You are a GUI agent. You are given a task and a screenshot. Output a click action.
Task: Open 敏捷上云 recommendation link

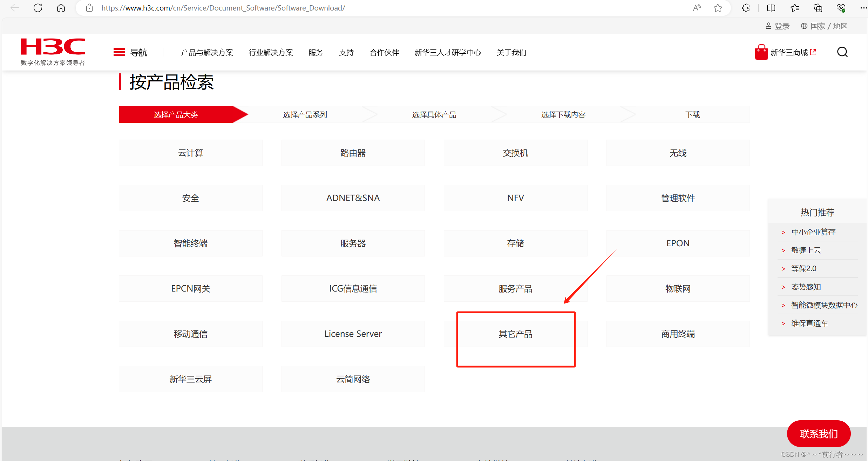(806, 250)
